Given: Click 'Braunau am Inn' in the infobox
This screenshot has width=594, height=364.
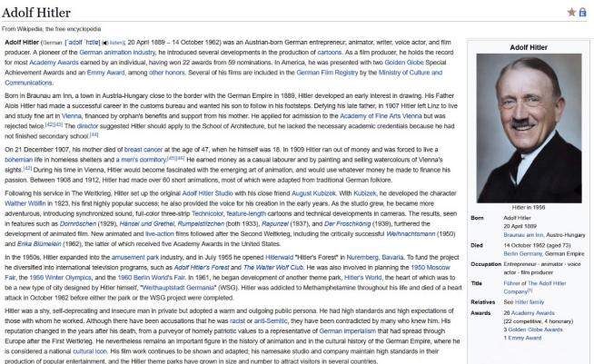Looking at the screenshot, I should coord(513,234).
